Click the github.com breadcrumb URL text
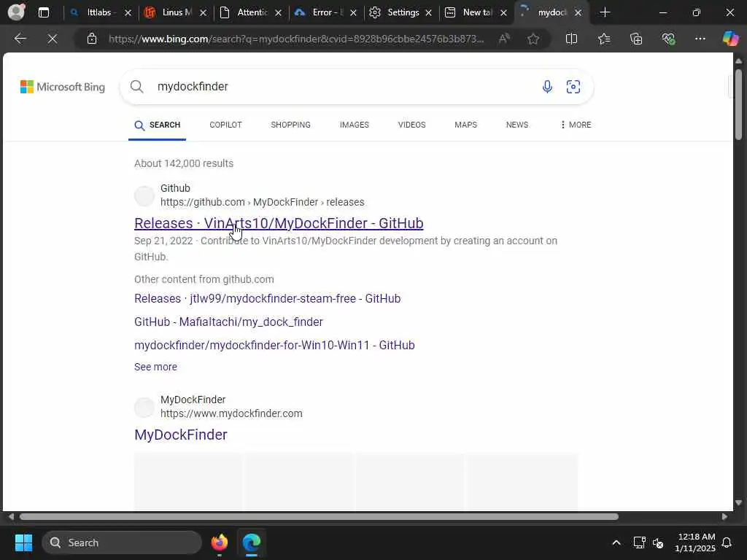Viewport: 747px width, 560px height. (262, 202)
